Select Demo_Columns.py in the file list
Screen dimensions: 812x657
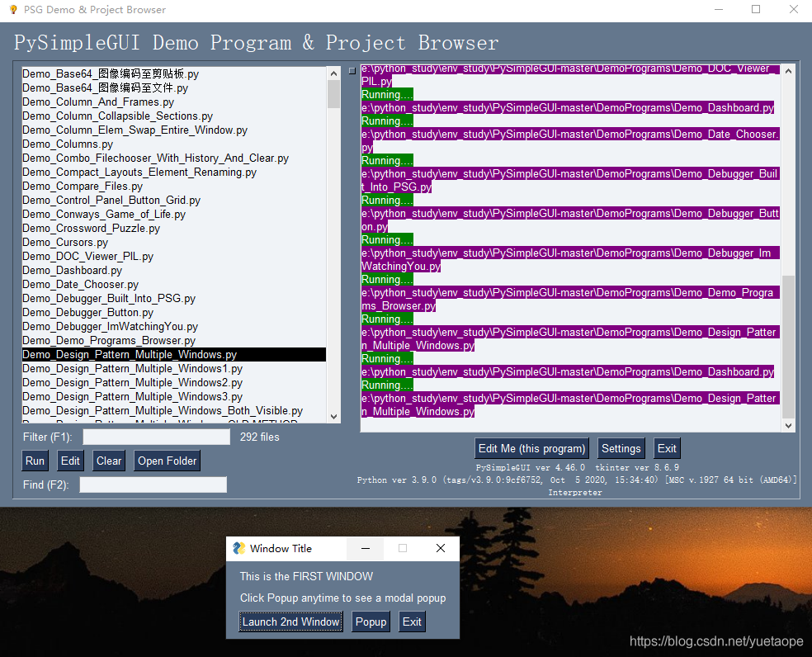click(174, 144)
